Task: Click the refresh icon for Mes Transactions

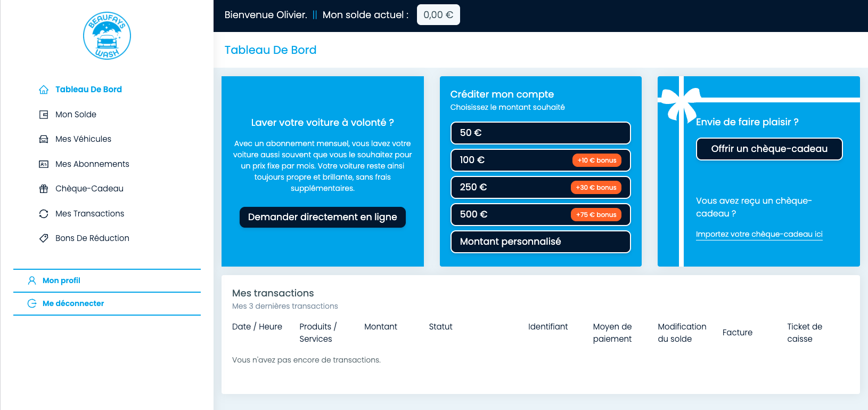Action: (44, 214)
